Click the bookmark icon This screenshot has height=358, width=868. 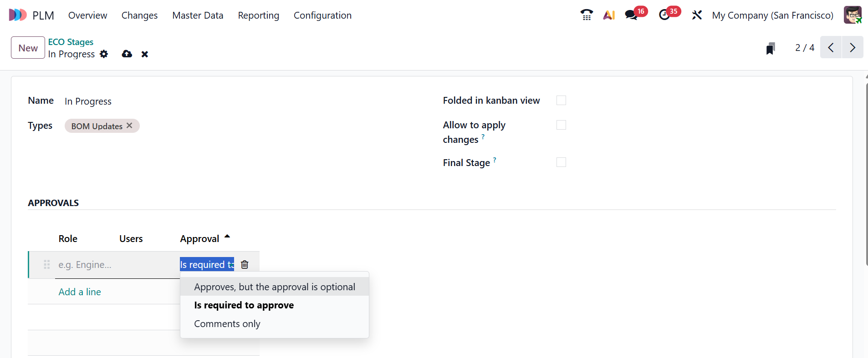pos(770,48)
